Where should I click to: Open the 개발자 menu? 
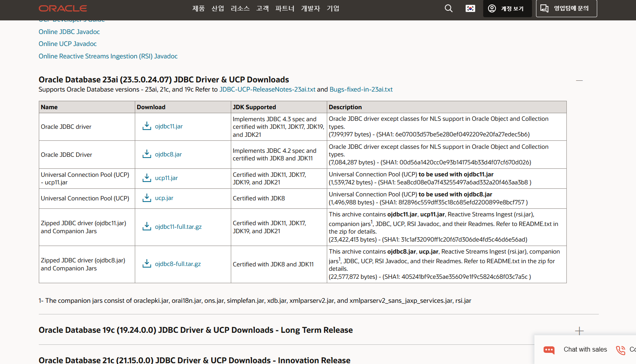pos(310,8)
